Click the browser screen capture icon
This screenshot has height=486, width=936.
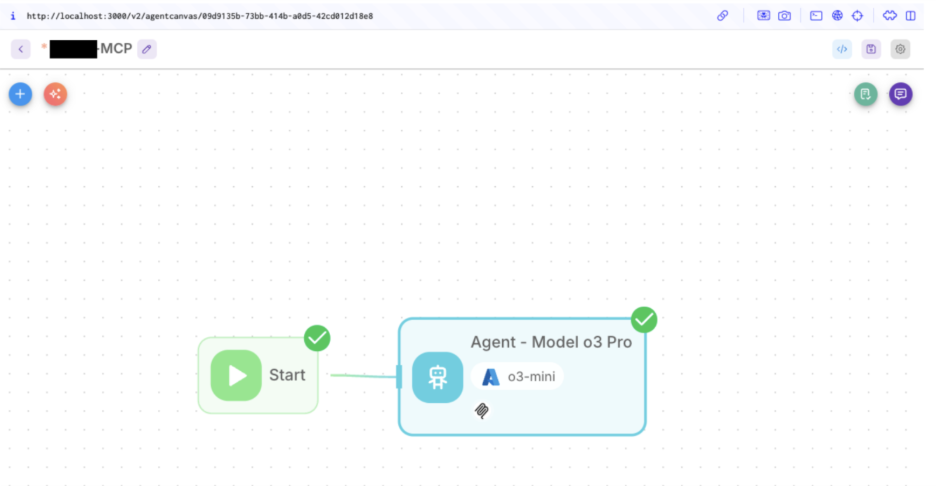[x=763, y=16]
